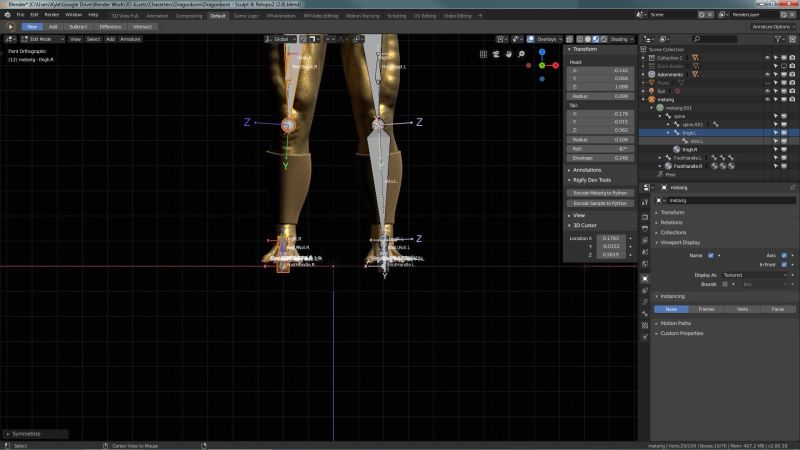Open the Object Constraints properties tab icon

coord(645,290)
